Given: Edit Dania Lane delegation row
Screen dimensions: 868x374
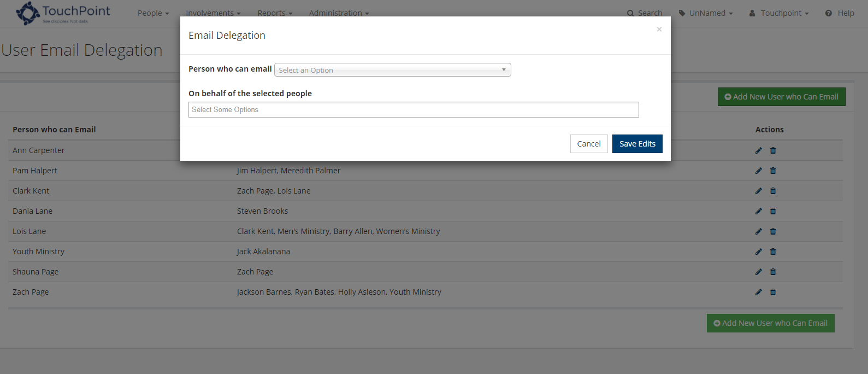Looking at the screenshot, I should [759, 211].
